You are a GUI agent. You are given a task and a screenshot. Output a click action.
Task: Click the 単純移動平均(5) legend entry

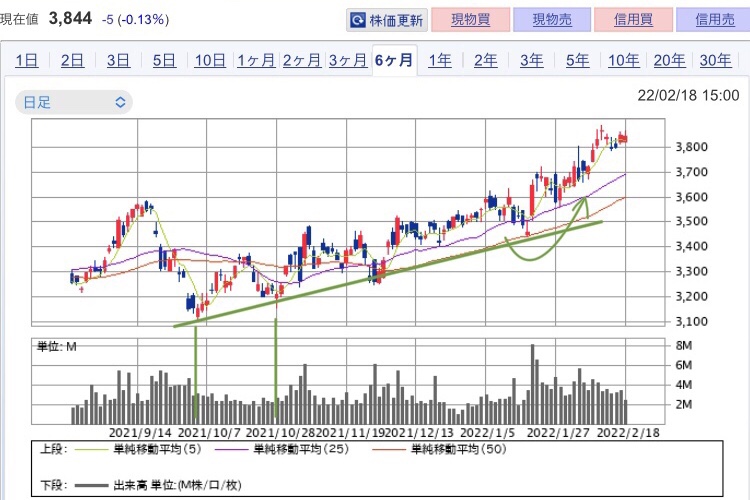139,449
